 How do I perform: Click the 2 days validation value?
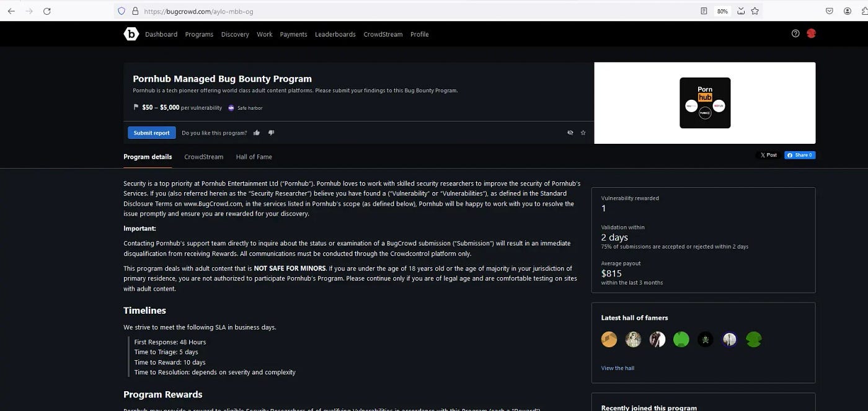(614, 237)
